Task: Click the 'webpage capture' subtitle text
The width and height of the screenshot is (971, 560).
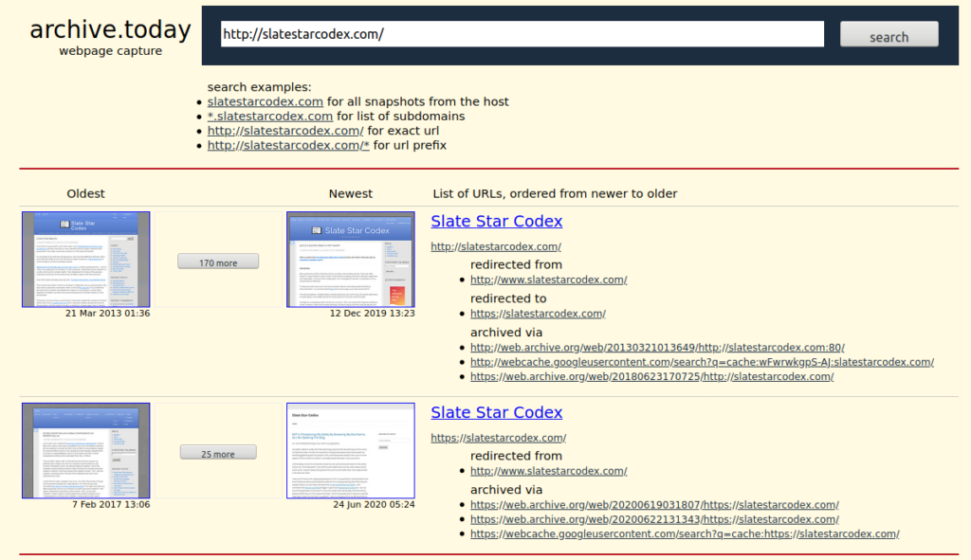Action: pyautogui.click(x=110, y=51)
